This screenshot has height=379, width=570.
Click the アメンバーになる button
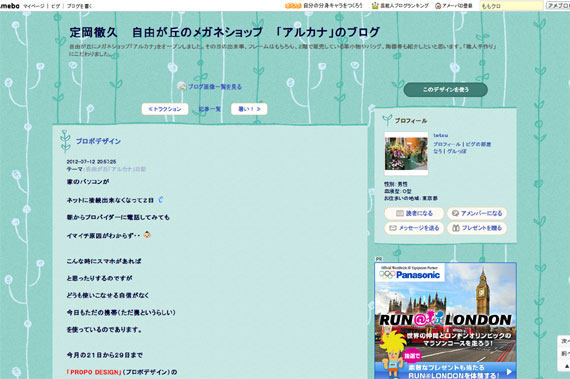click(x=477, y=213)
